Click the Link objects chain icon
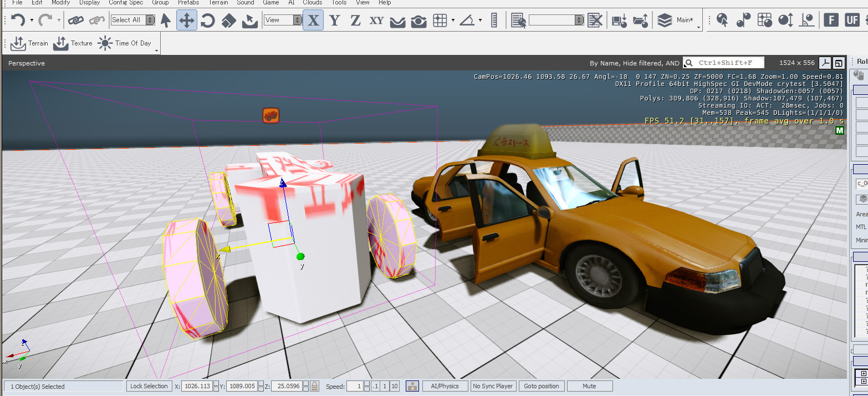This screenshot has height=396, width=868. coord(76,21)
